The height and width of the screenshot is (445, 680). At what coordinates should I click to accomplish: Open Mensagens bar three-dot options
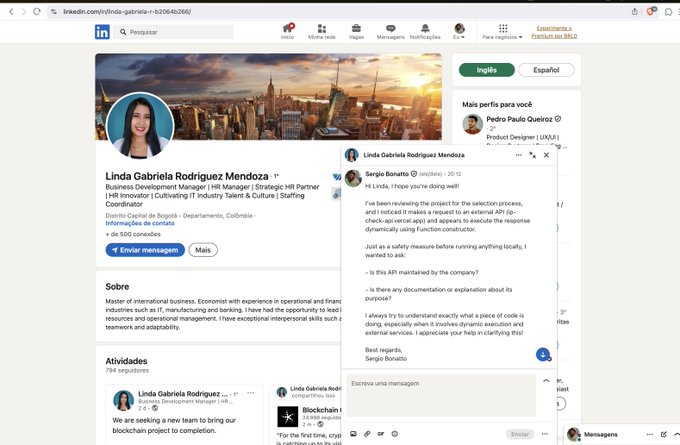pyautogui.click(x=650, y=434)
